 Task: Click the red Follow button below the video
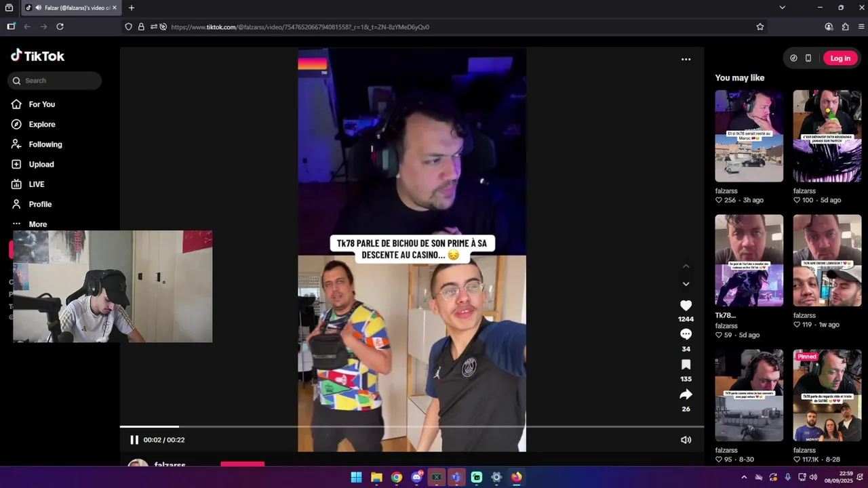(x=242, y=465)
